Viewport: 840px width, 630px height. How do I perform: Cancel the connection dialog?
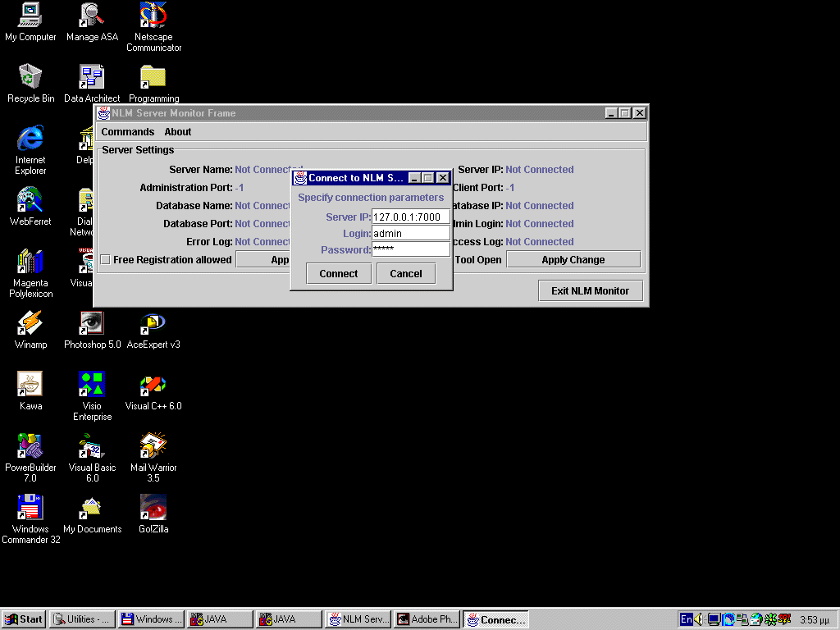click(x=406, y=274)
